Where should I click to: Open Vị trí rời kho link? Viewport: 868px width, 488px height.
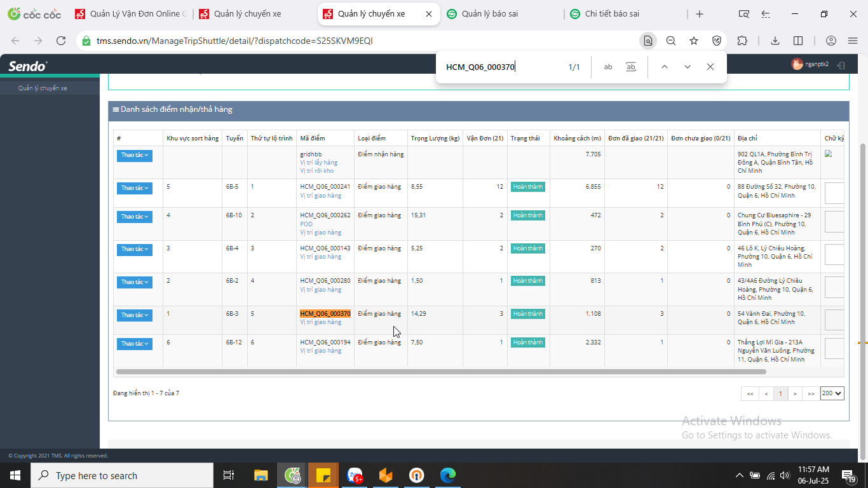pos(317,171)
